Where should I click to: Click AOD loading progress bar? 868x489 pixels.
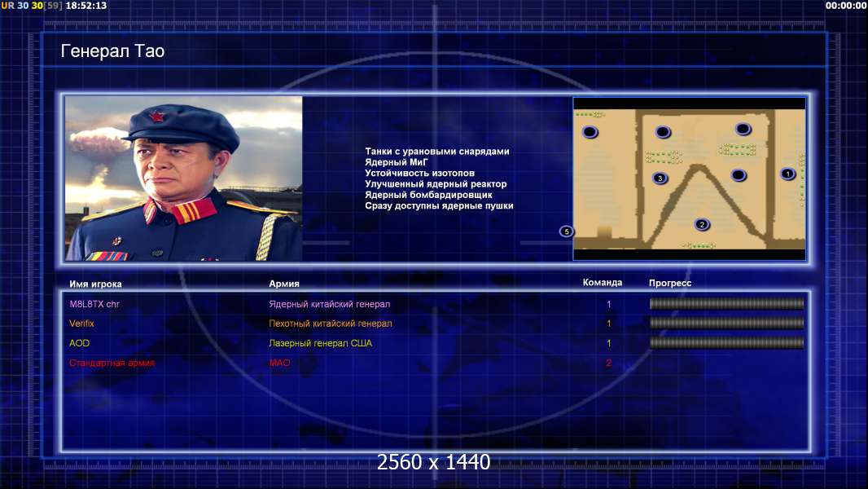(x=726, y=343)
